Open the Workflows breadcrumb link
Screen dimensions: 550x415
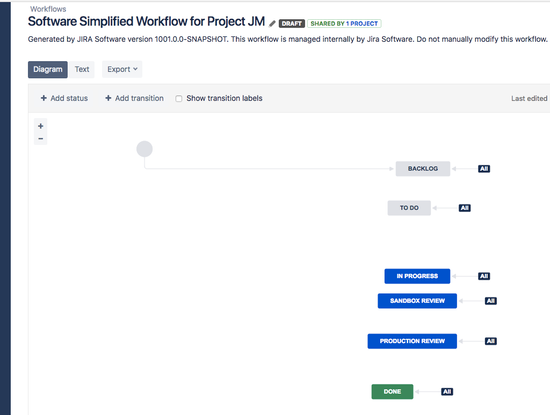[48, 9]
